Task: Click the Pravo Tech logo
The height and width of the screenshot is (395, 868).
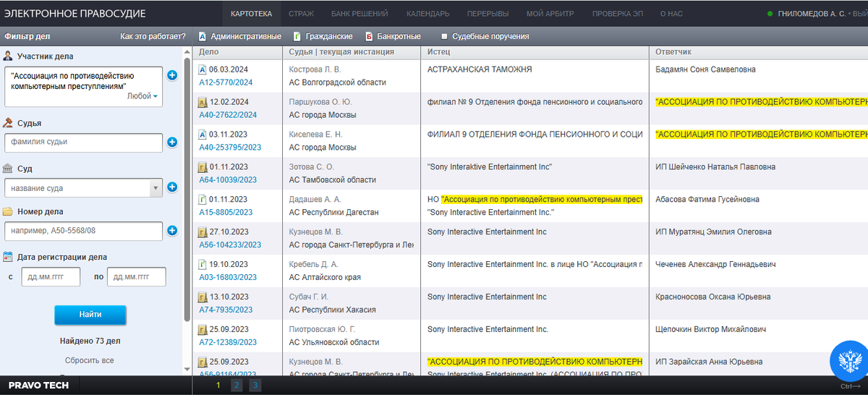Action: pos(38,386)
